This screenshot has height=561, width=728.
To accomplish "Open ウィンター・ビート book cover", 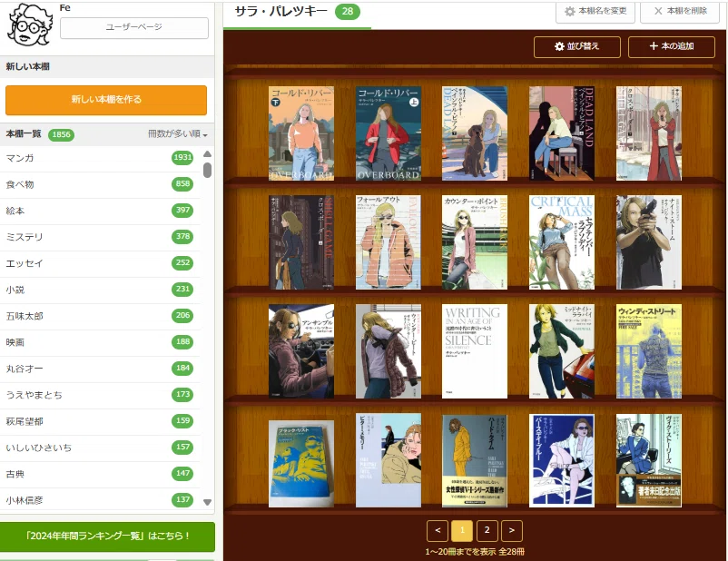I will point(389,351).
